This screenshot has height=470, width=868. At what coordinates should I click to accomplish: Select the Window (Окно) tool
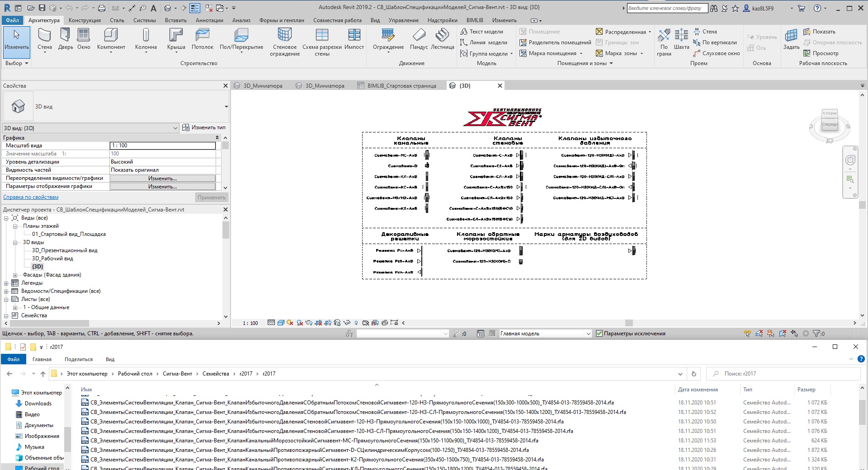84,39
